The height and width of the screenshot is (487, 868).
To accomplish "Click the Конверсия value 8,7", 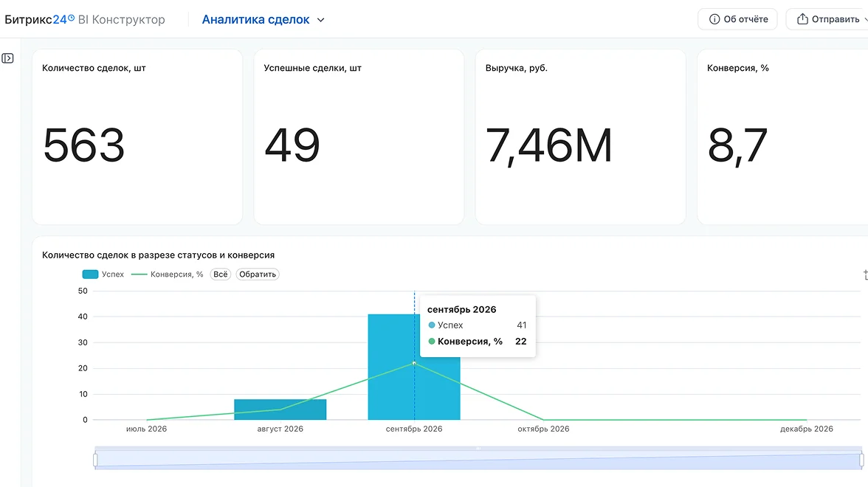I will 737,147.
